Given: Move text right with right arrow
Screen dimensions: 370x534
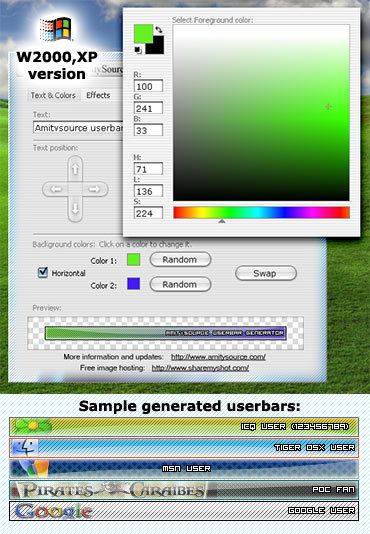Looking at the screenshot, I should [x=94, y=189].
